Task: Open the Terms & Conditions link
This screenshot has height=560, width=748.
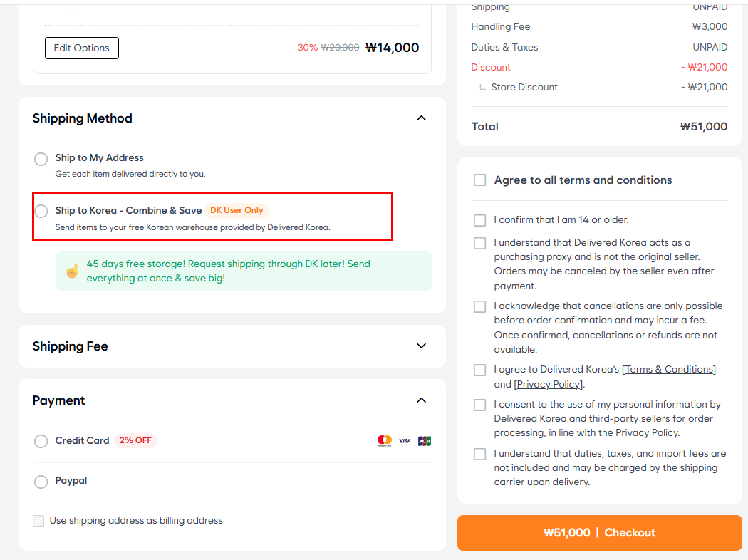Action: coord(669,369)
